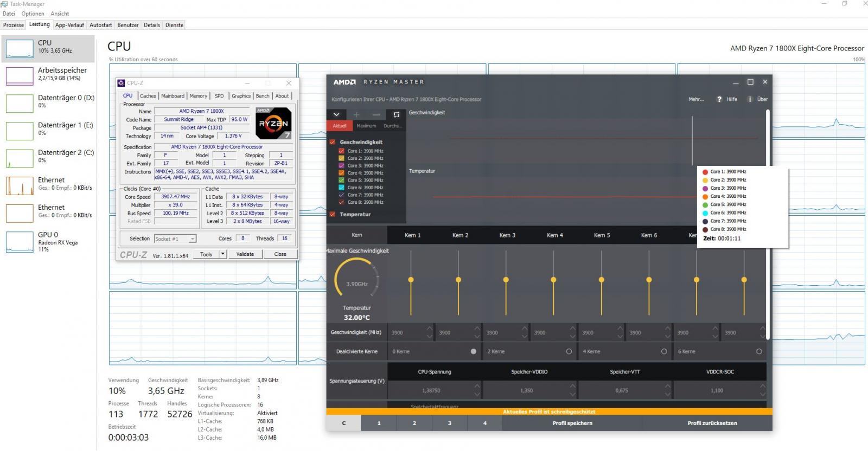This screenshot has width=868, height=451.
Task: Open the Graphics tab in CPU-Z
Action: (x=241, y=96)
